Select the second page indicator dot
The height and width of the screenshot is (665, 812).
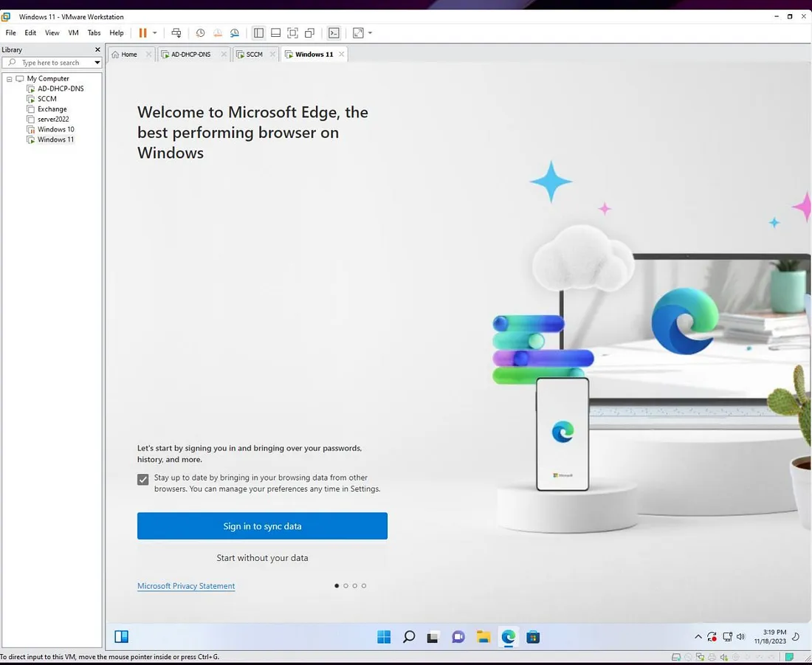[x=345, y=585]
